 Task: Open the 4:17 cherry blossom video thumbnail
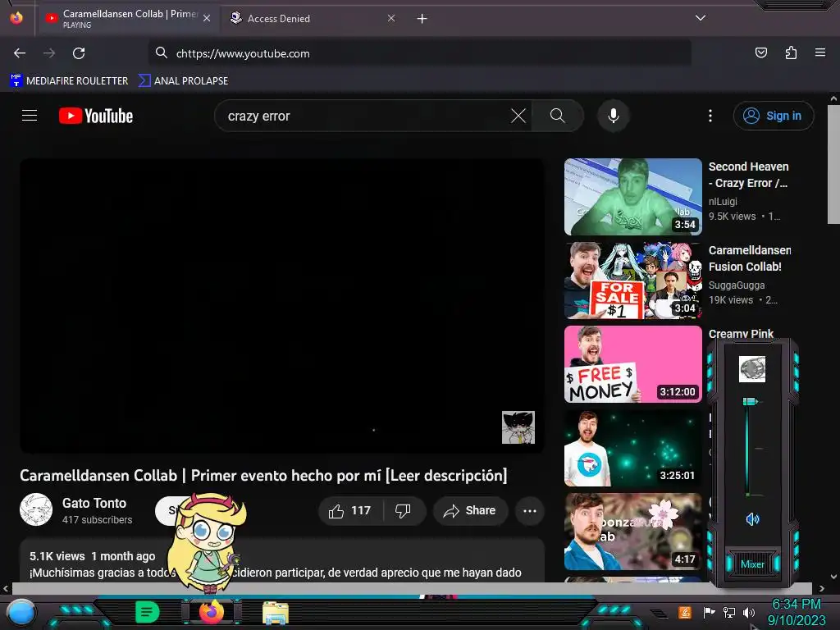point(632,532)
